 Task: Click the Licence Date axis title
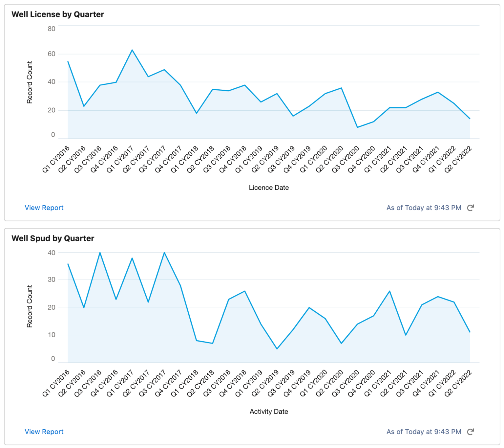[x=268, y=188]
